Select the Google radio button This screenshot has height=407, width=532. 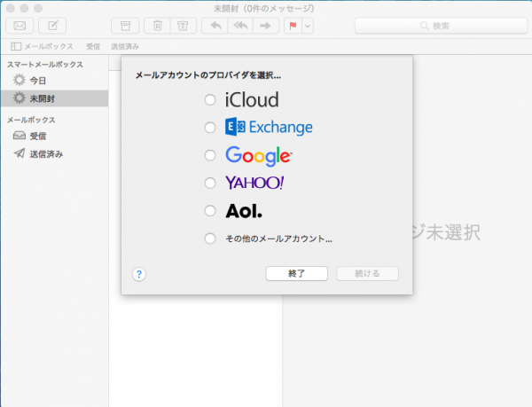pos(210,155)
